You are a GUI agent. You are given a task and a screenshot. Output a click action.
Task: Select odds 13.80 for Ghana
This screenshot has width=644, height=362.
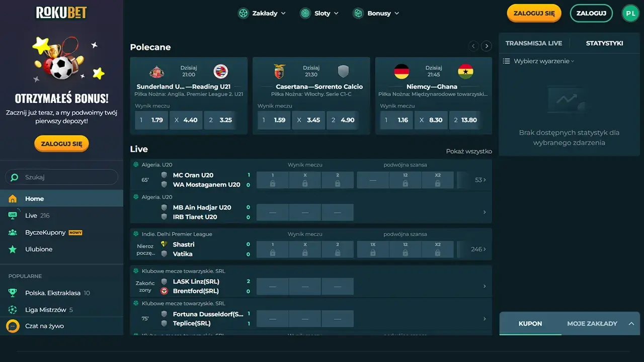465,120
